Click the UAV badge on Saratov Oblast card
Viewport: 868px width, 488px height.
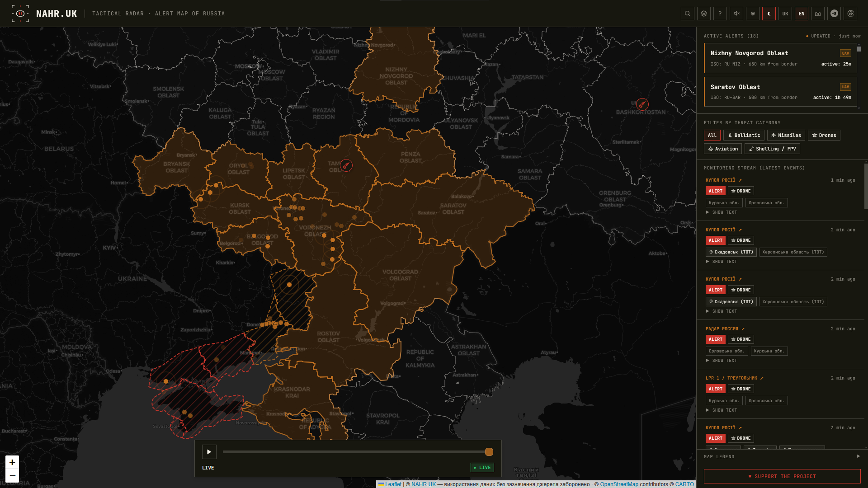coord(845,87)
